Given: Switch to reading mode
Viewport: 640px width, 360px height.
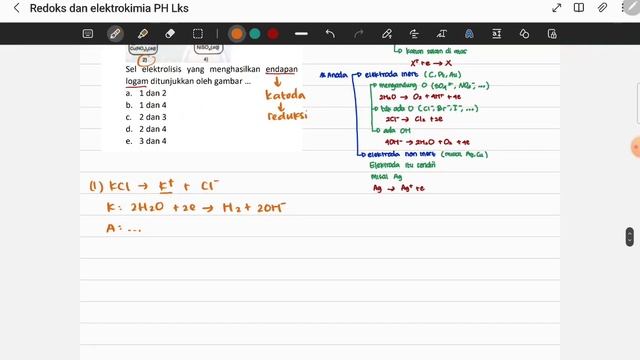Looking at the screenshot, I should coord(579,8).
